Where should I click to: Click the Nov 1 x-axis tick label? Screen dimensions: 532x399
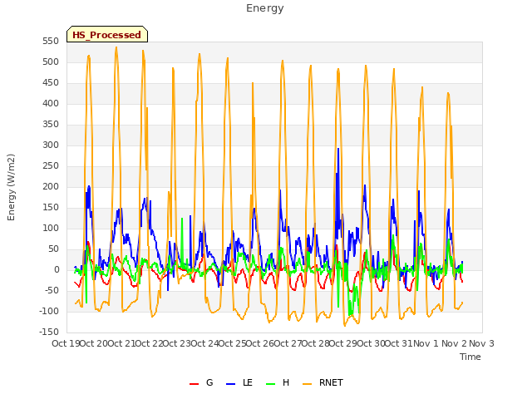(426, 343)
